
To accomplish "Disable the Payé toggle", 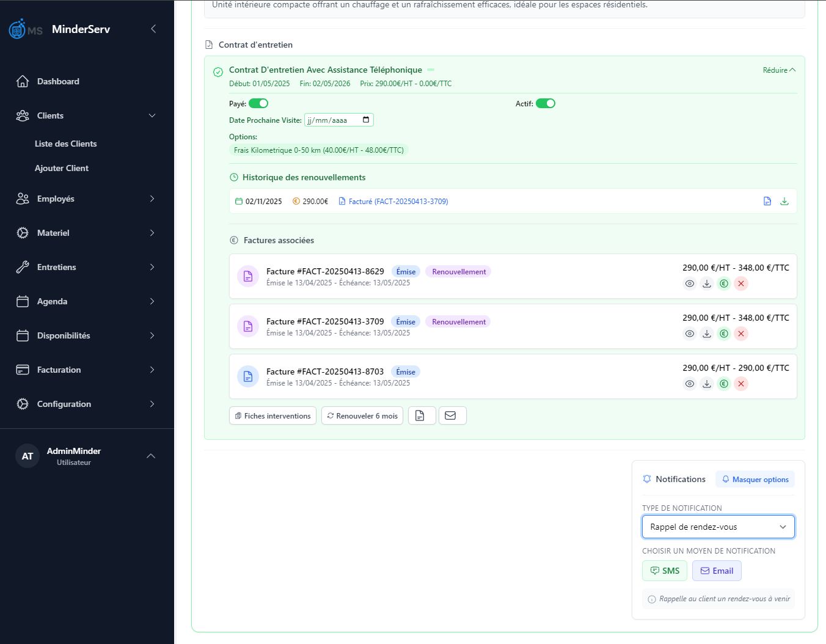I will [x=258, y=103].
